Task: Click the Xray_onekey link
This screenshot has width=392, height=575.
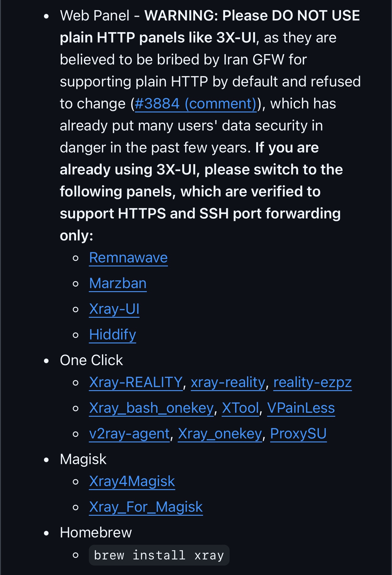Action: (x=220, y=434)
